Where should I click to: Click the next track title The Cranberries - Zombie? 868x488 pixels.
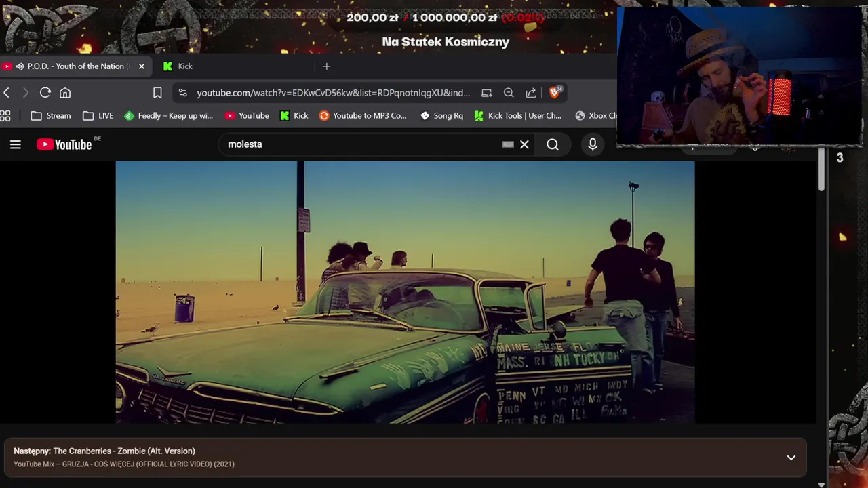[x=124, y=451]
